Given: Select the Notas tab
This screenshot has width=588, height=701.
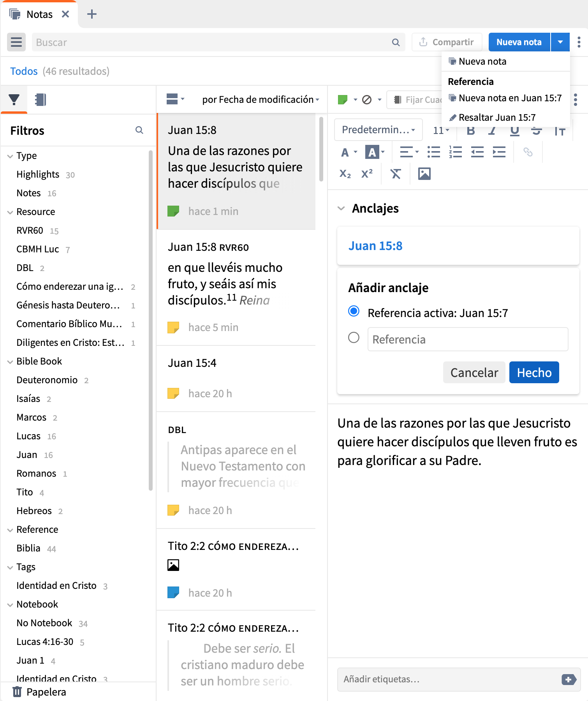Looking at the screenshot, I should point(39,14).
